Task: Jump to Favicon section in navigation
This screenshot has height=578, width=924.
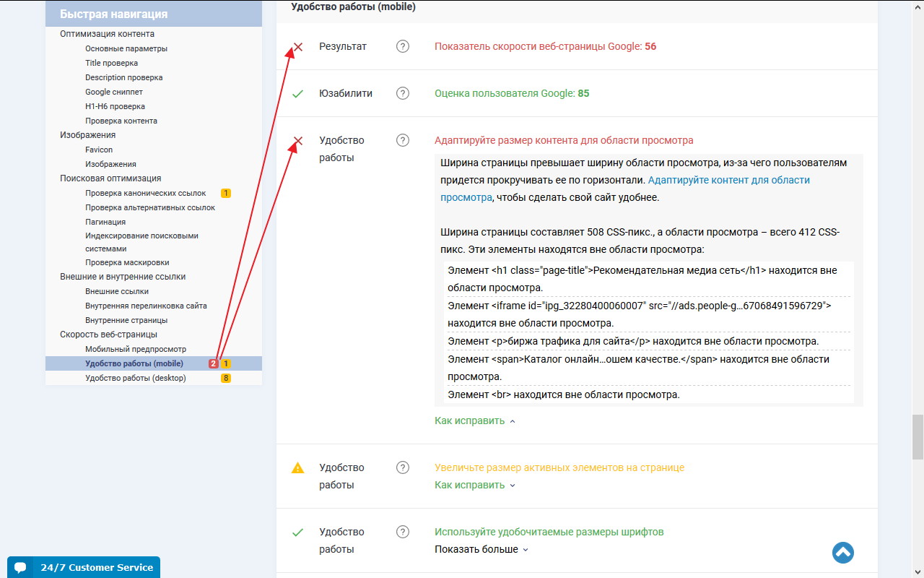Action: [x=99, y=150]
